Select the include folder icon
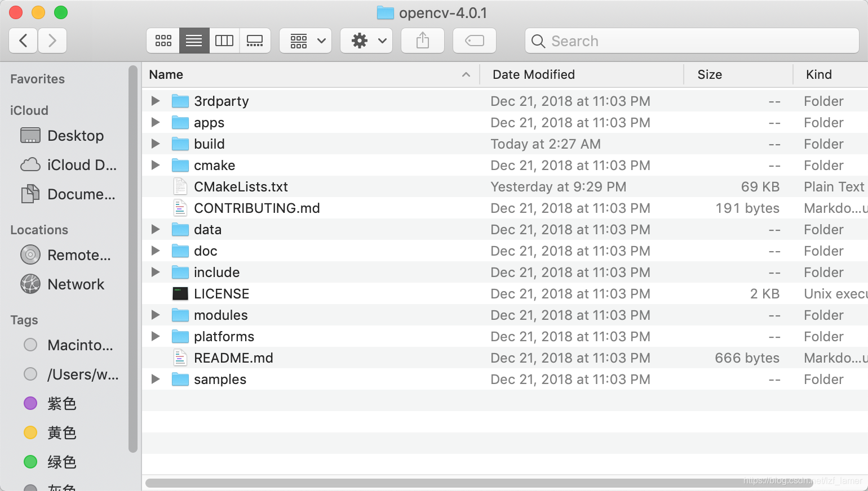The width and height of the screenshot is (868, 491). 180,272
